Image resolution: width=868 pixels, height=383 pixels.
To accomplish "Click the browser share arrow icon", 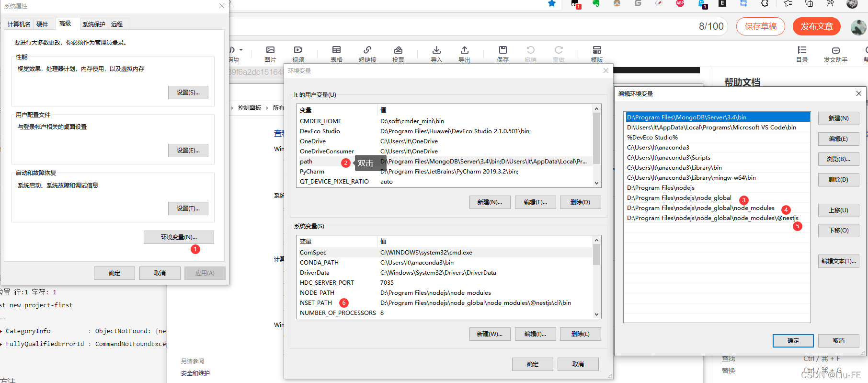I will pos(830,3).
